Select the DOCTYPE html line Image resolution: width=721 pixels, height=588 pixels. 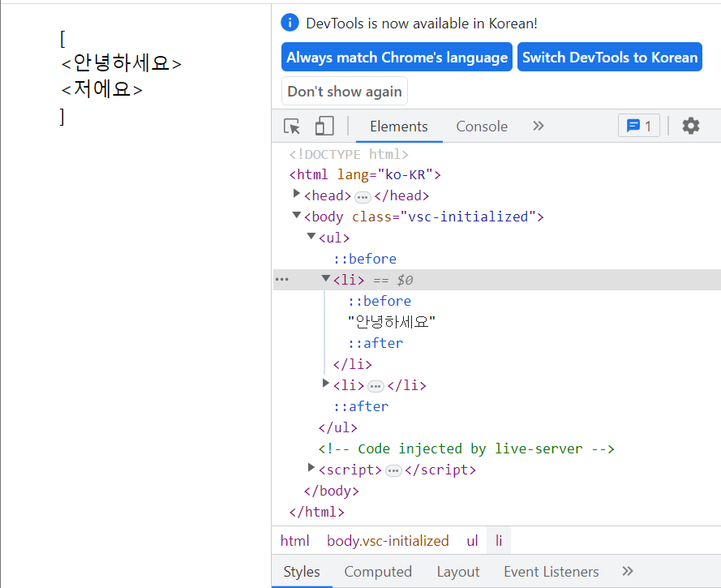pyautogui.click(x=349, y=154)
